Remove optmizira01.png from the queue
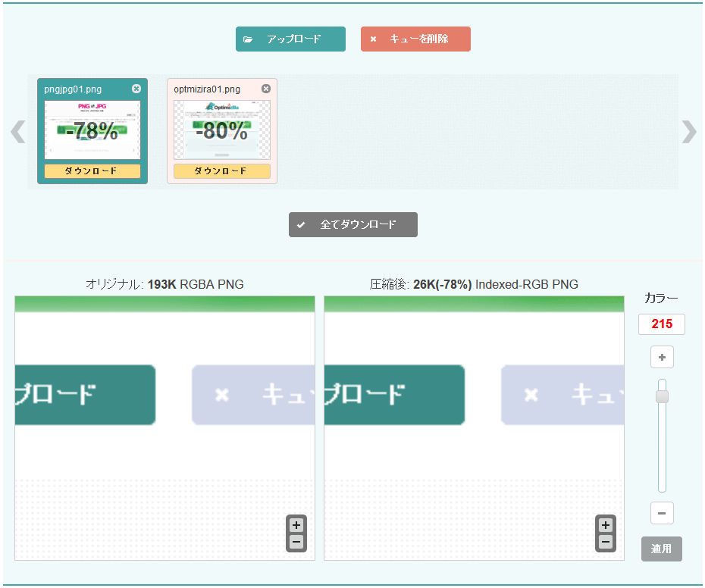The height and width of the screenshot is (588, 705). point(265,89)
